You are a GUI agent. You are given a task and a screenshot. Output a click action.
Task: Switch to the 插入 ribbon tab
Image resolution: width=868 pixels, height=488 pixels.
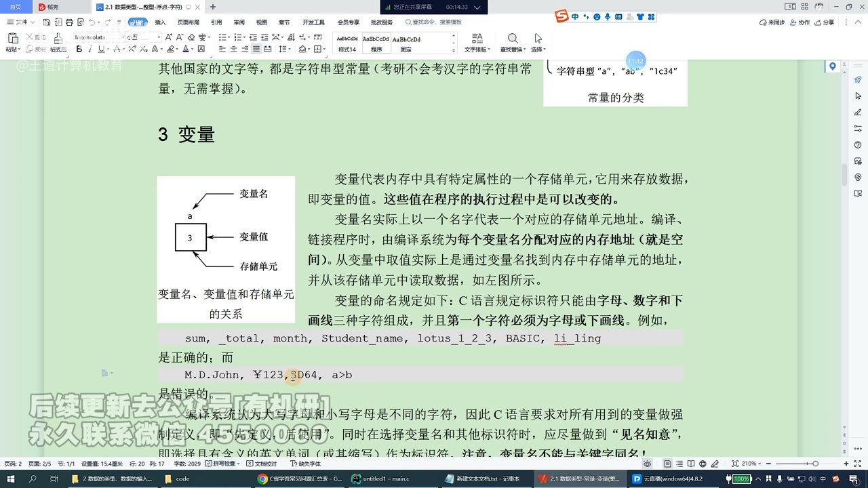[160, 22]
